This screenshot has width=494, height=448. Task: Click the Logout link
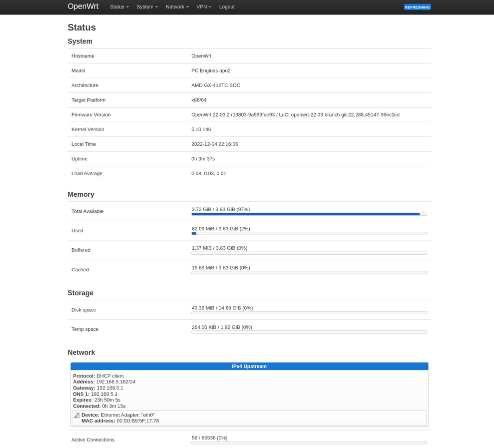click(x=227, y=7)
